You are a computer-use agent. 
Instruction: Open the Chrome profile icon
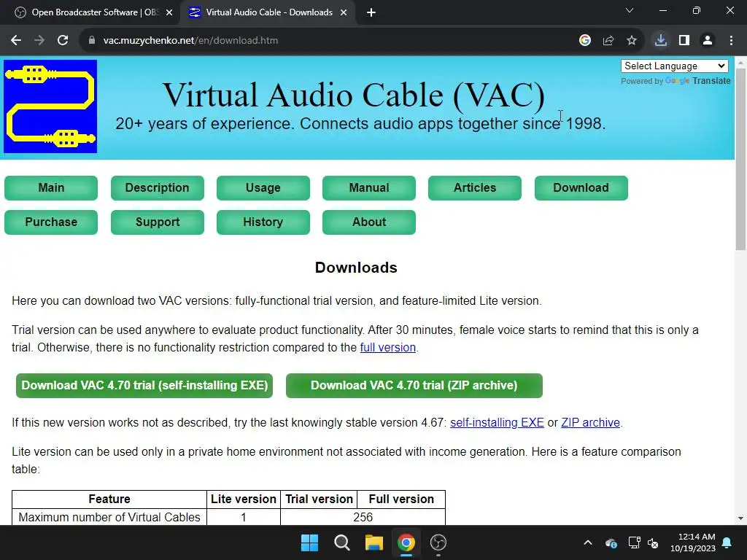(x=708, y=41)
